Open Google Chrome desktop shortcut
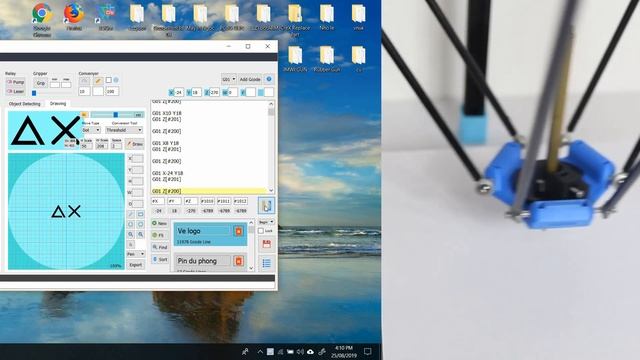Image resolution: width=640 pixels, height=360 pixels. pyautogui.click(x=42, y=18)
